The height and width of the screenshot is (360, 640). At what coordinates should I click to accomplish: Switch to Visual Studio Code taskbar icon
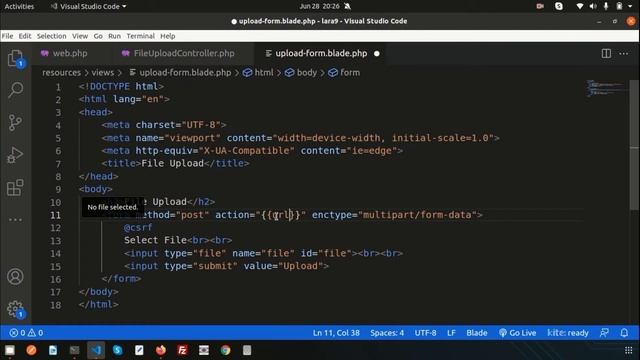[x=96, y=350]
